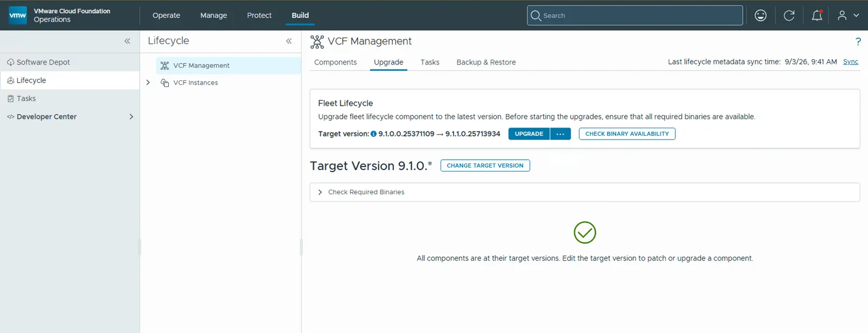Switch to the Components tab
868x333 pixels.
tap(335, 62)
